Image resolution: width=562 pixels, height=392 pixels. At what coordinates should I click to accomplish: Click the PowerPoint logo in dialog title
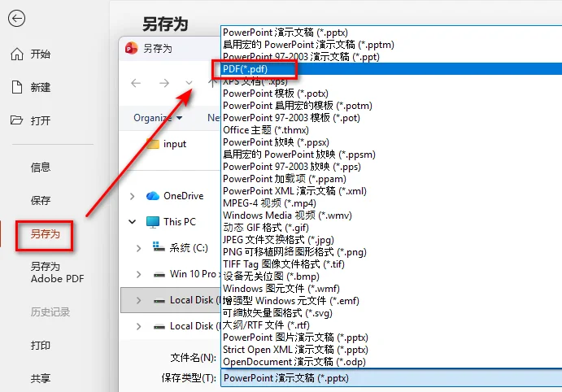131,48
